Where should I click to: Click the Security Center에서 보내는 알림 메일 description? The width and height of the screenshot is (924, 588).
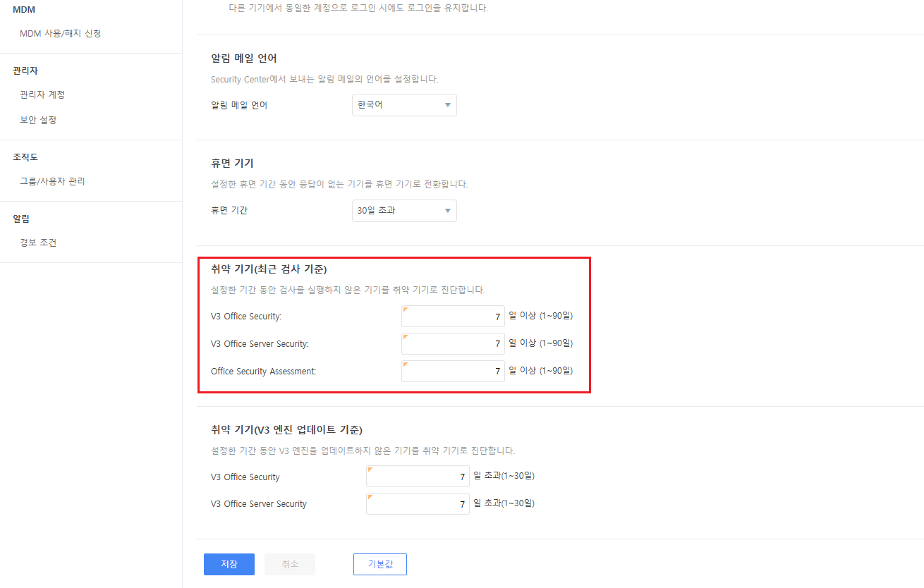coord(324,79)
